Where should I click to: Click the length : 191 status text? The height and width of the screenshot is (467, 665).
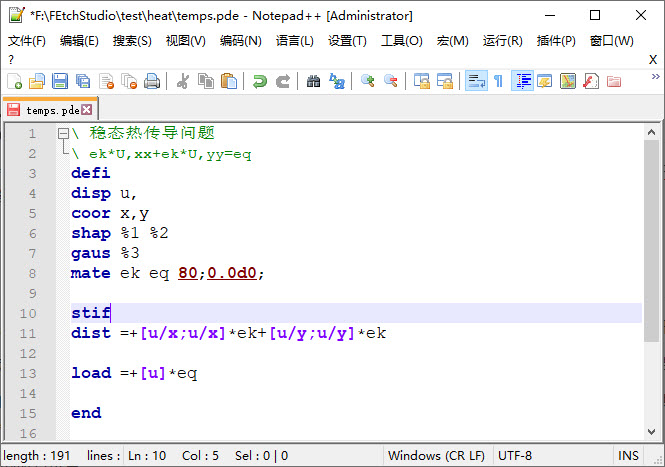pos(36,456)
